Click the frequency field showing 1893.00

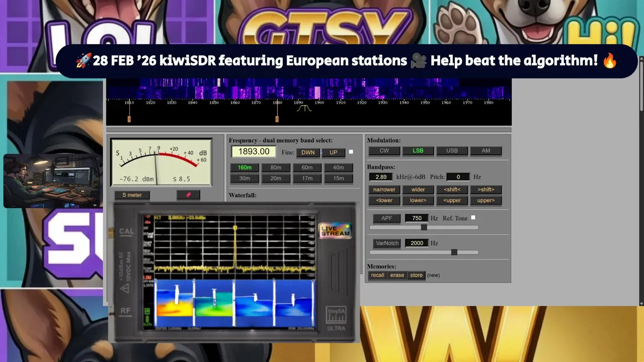click(254, 151)
